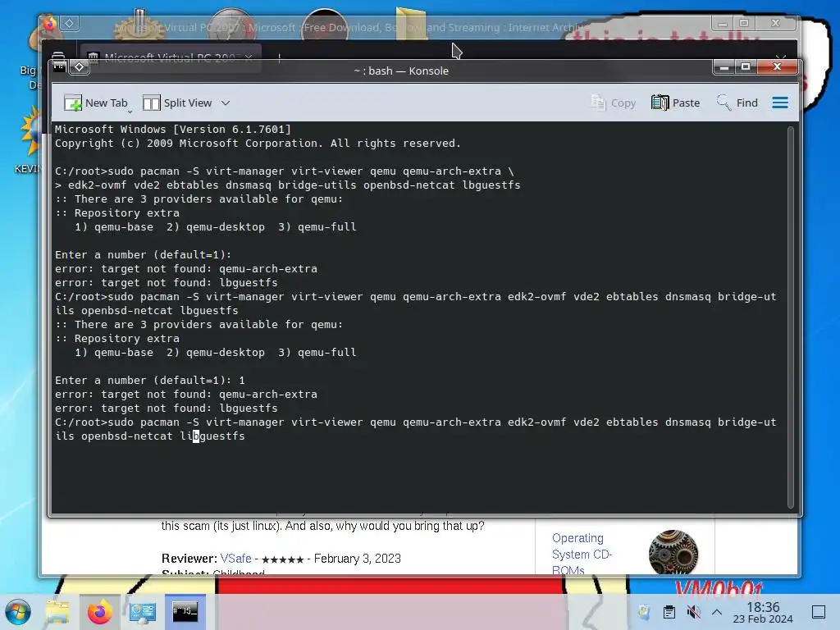Click text 'Microsoft Windows [Version 6.1.7601]'

pos(172,129)
